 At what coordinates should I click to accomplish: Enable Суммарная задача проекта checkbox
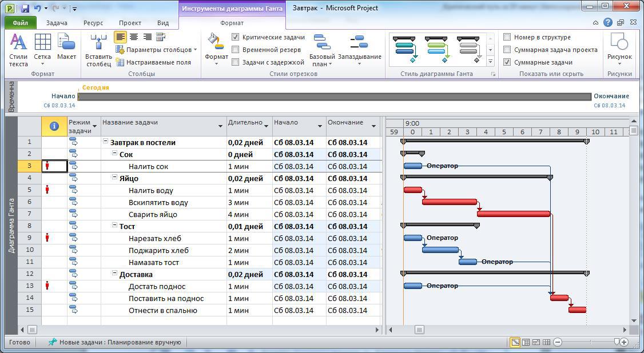coord(507,50)
